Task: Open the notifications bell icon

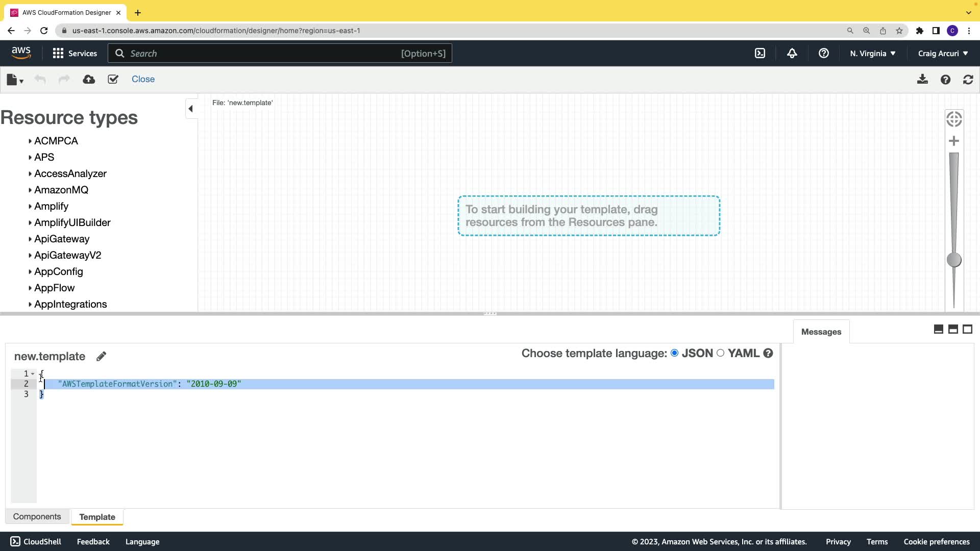Action: 792,54
